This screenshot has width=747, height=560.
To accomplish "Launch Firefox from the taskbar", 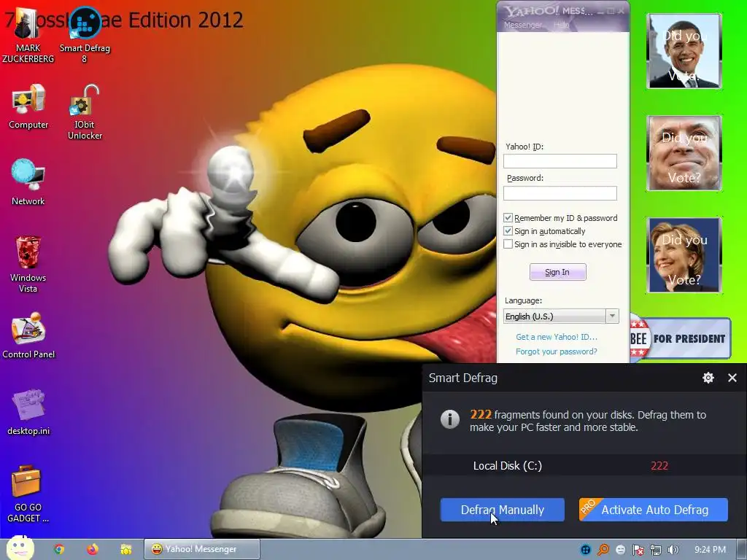I will [x=93, y=549].
